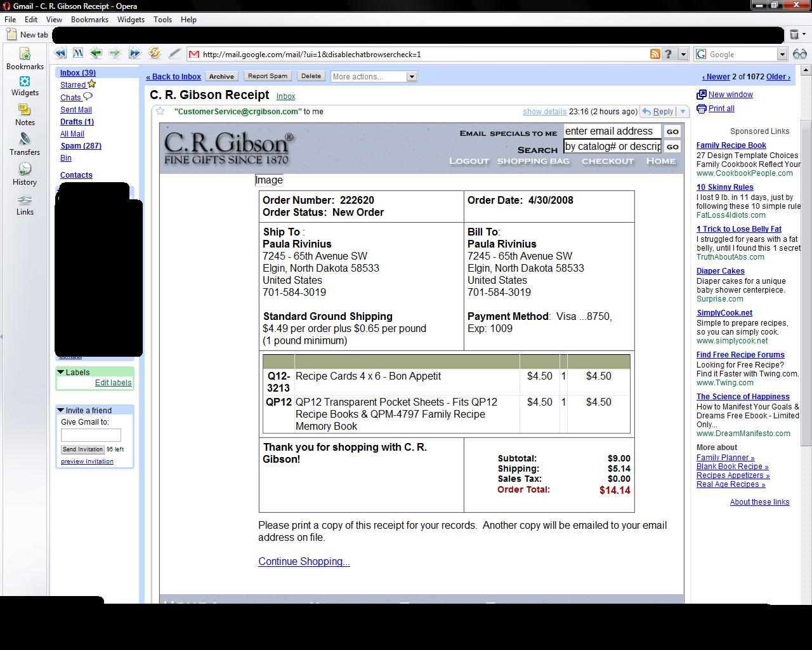The image size is (812, 650).
Task: Open the Starred folder
Action: pyautogui.click(x=73, y=85)
